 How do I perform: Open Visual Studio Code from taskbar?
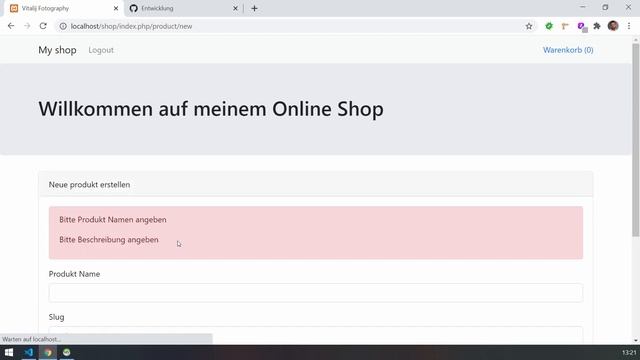29,352
